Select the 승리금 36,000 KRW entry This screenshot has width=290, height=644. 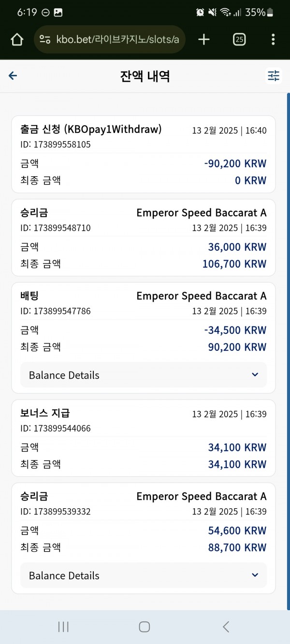pos(144,238)
